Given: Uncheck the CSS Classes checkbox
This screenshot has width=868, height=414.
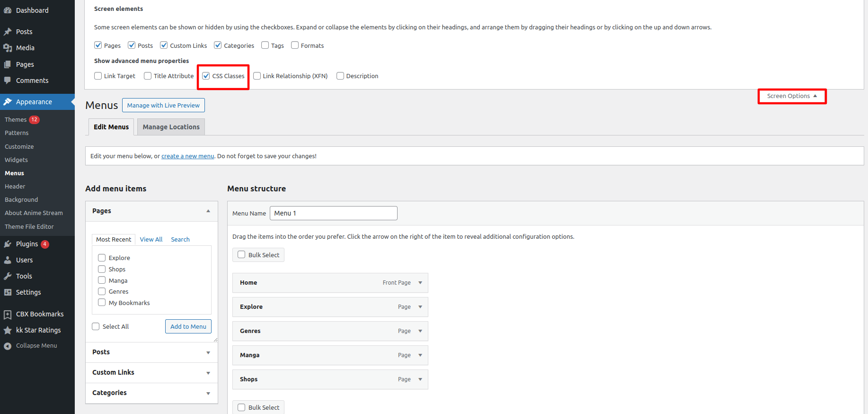Looking at the screenshot, I should pyautogui.click(x=206, y=76).
